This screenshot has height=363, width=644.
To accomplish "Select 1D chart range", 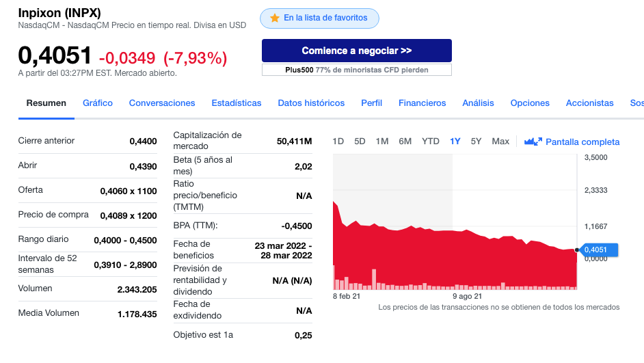I will [x=338, y=142].
